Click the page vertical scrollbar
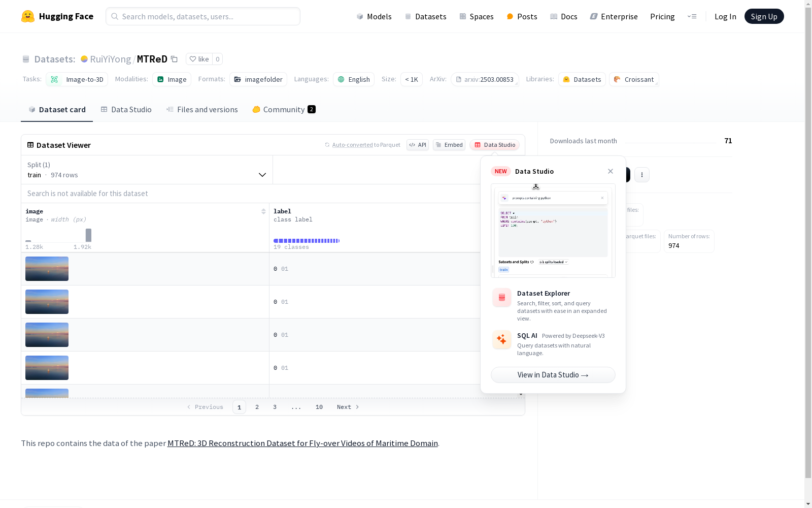Image resolution: width=812 pixels, height=508 pixels. 808,244
